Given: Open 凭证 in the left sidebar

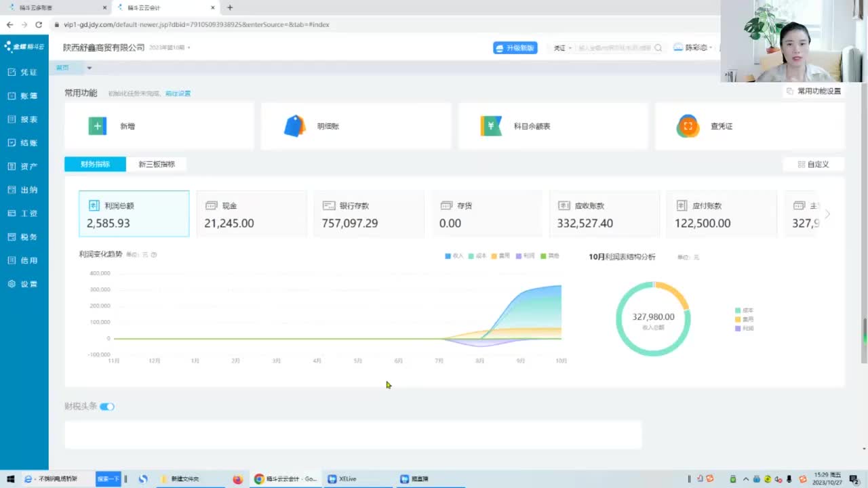Looking at the screenshot, I should tap(24, 73).
